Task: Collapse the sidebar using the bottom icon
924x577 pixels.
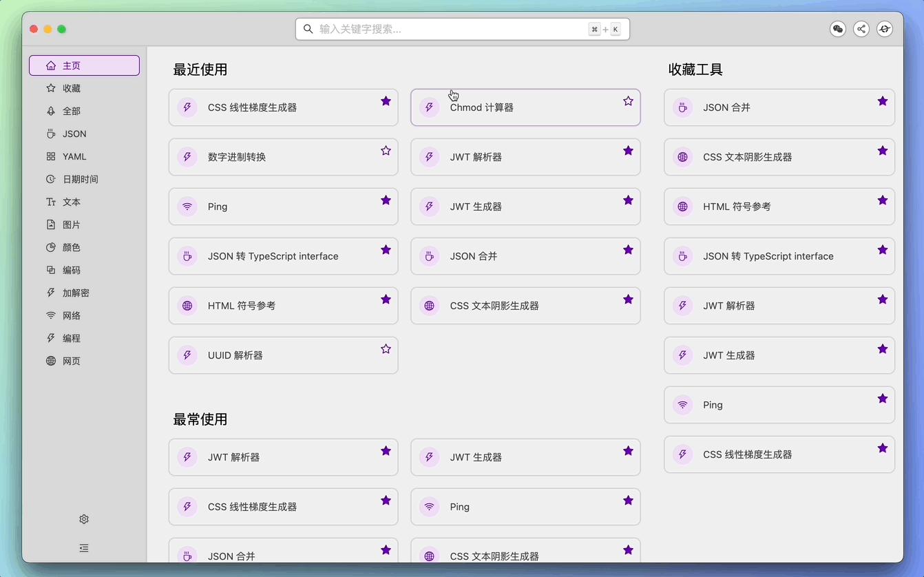Action: point(84,547)
